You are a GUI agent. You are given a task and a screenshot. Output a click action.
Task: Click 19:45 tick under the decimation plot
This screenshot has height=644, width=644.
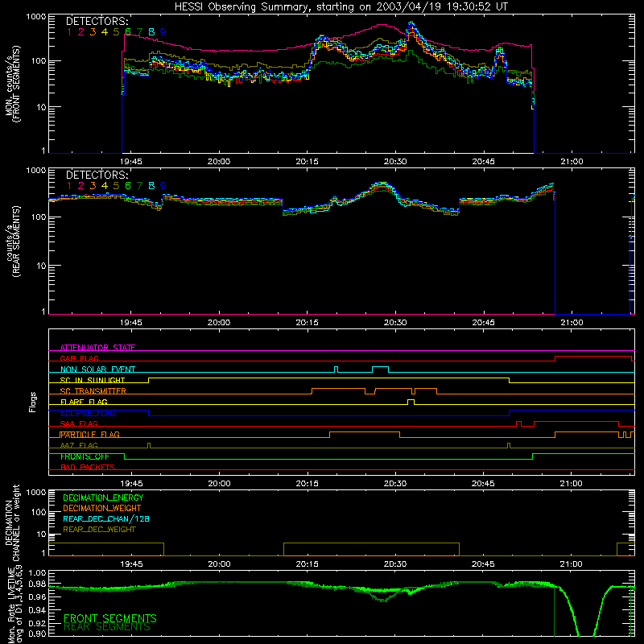point(131,564)
